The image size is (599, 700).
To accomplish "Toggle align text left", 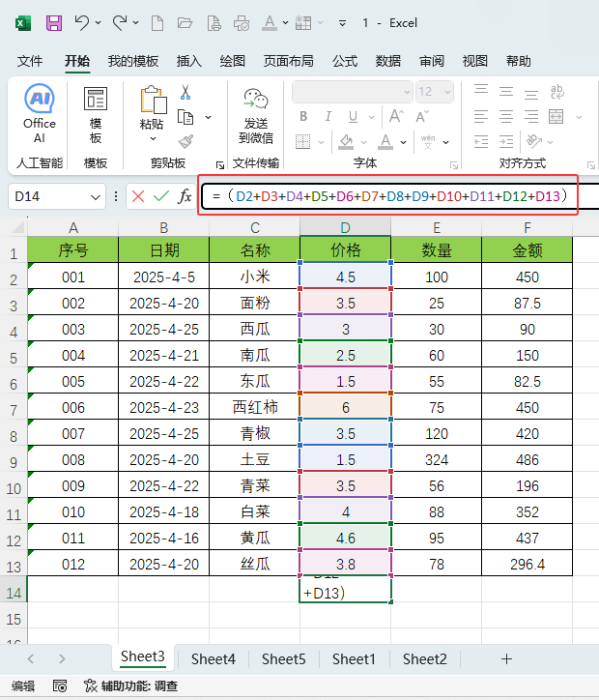I will 481,117.
